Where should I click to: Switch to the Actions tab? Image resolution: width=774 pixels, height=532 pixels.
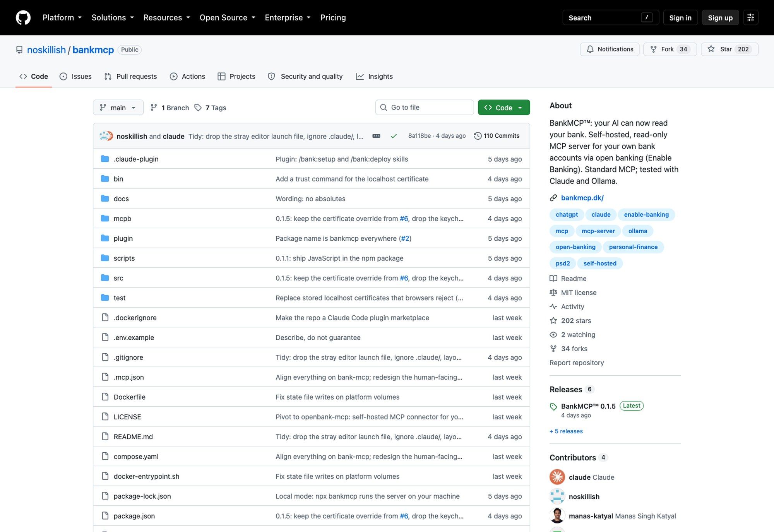[x=187, y=77]
